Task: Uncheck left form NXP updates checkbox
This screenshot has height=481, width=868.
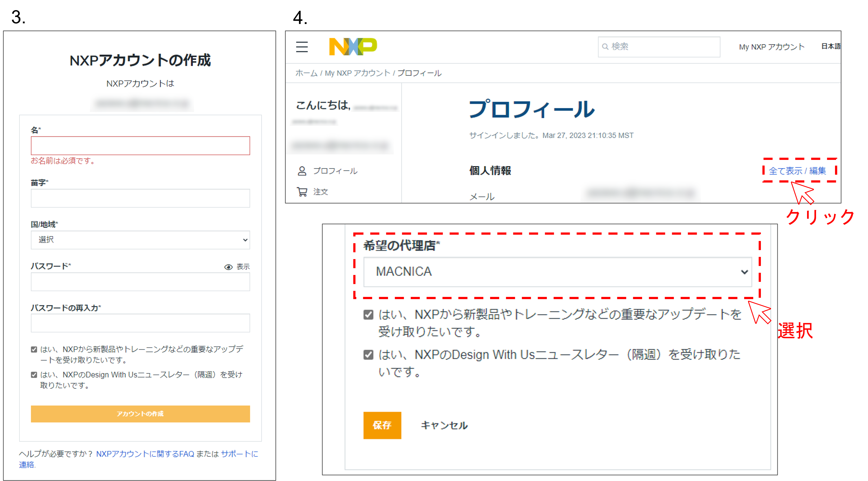Action: (x=34, y=350)
